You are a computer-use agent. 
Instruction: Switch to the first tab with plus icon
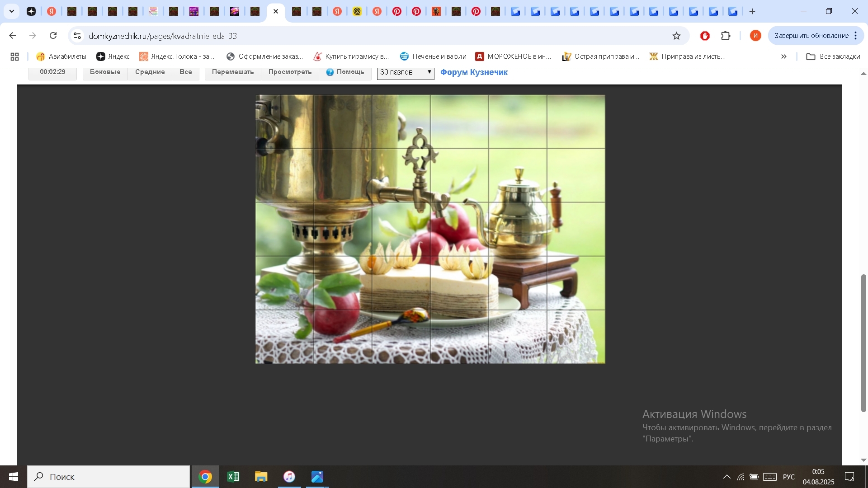pos(31,11)
